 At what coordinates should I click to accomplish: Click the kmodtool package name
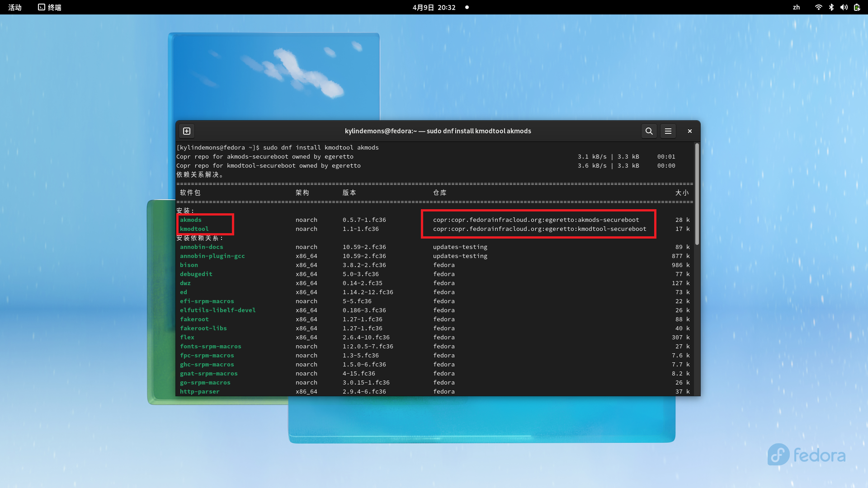194,229
